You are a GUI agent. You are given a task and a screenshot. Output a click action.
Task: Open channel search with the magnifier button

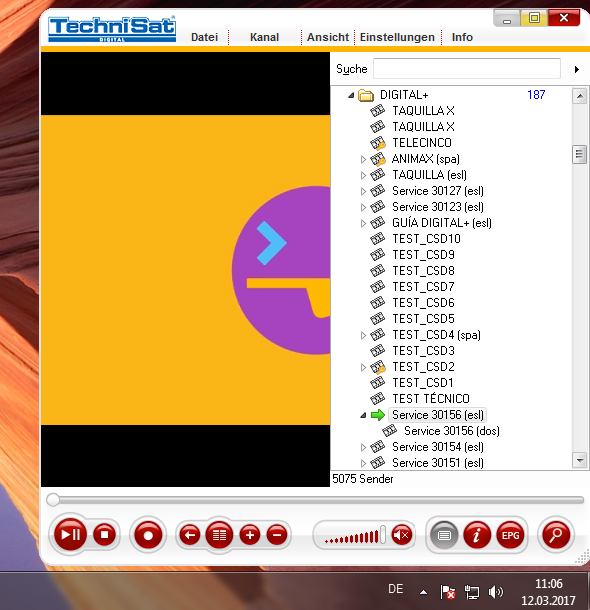556,535
